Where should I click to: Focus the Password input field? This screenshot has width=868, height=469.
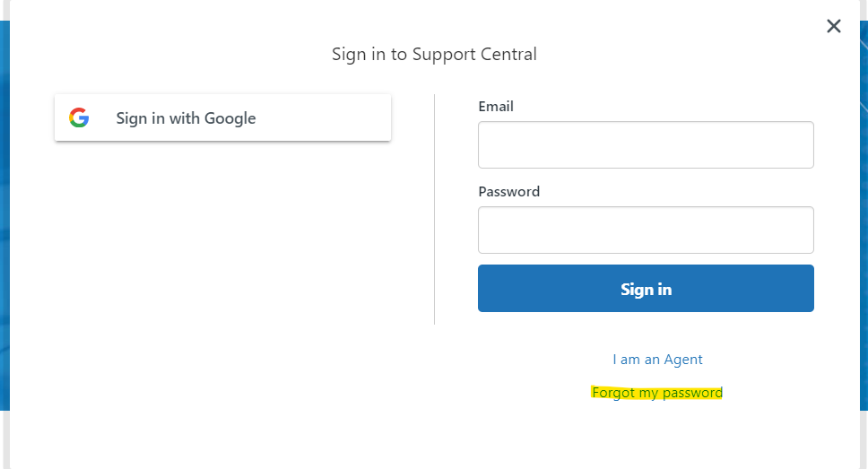click(x=646, y=230)
